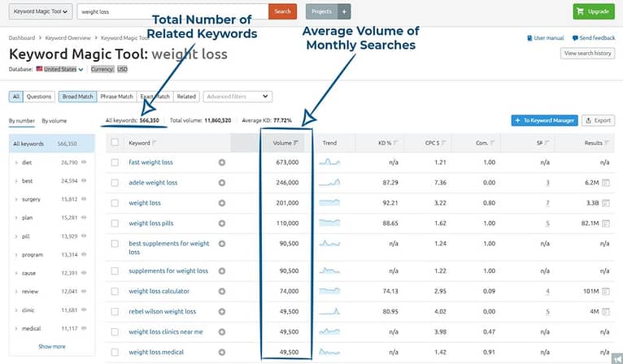Switch to Questions filter tab

(x=39, y=97)
